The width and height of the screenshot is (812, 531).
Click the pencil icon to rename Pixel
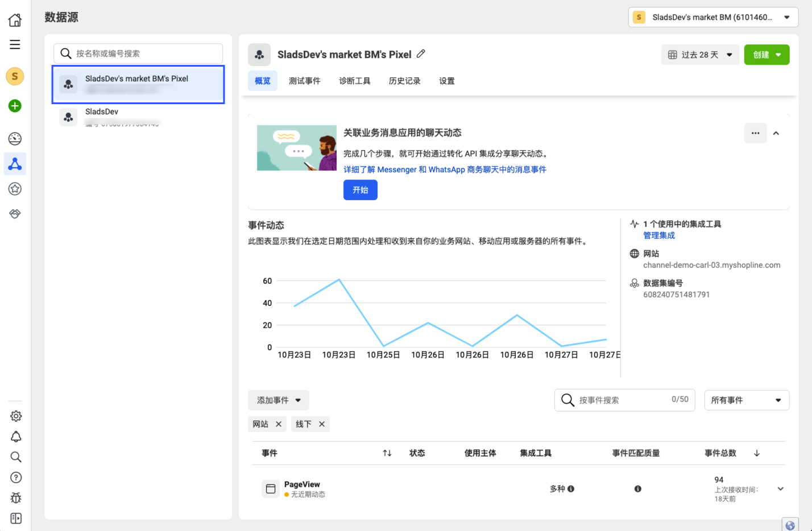(x=421, y=54)
